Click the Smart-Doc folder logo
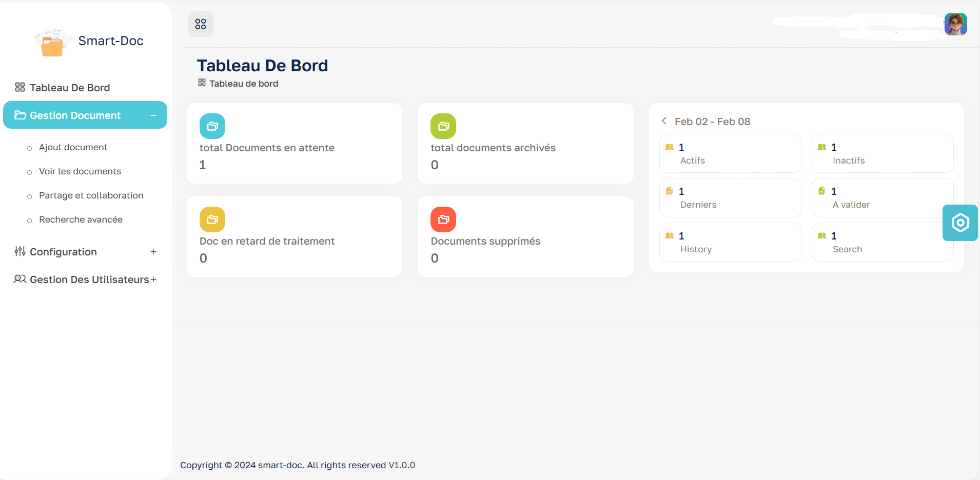The image size is (980, 480). tap(52, 43)
